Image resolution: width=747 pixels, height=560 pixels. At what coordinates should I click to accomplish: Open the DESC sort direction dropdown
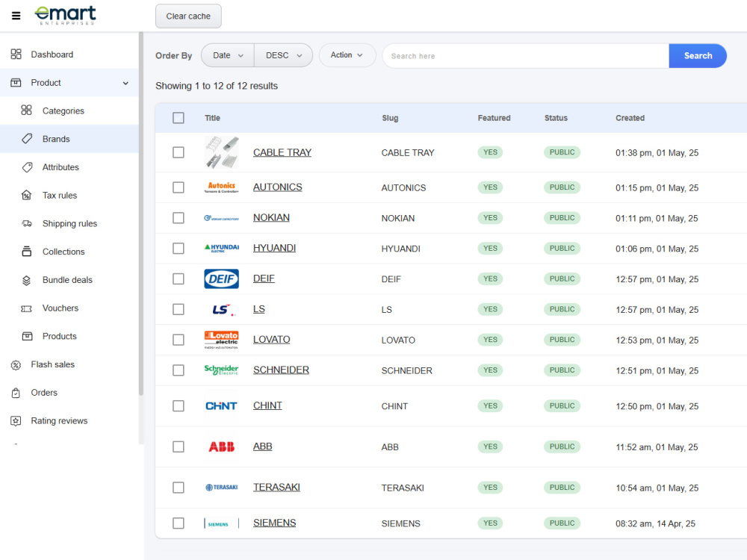tap(283, 55)
